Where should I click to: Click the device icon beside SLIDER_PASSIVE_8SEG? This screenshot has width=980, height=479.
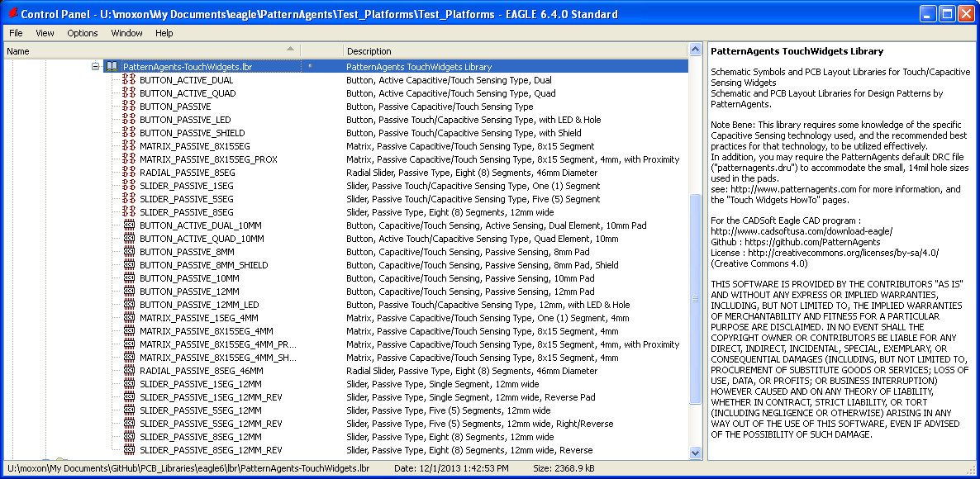point(129,212)
